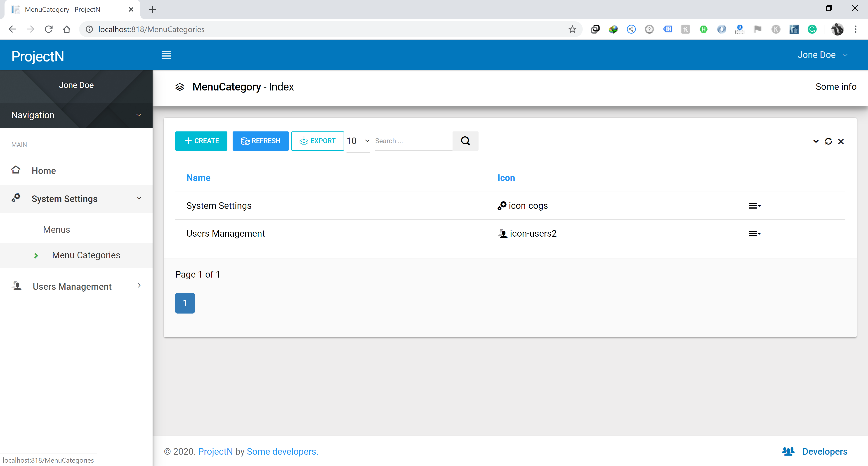868x466 pixels.
Task: Click into the Search input field
Action: 413,141
